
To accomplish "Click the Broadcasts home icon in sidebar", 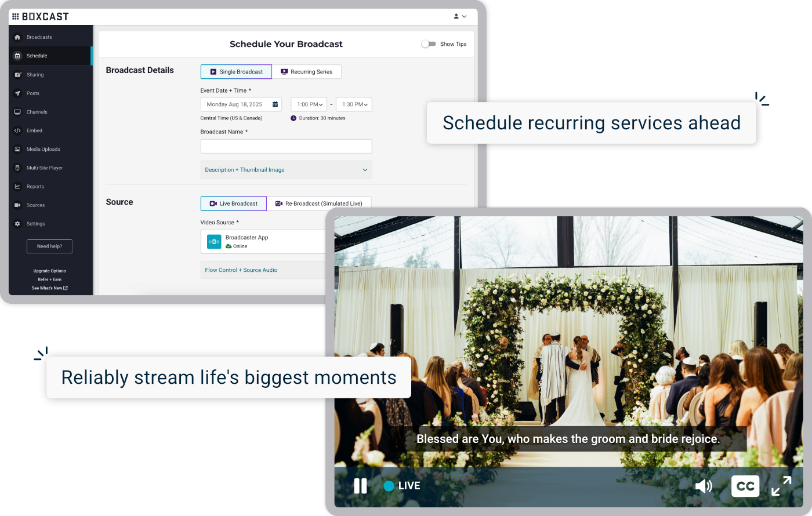I will coord(17,37).
